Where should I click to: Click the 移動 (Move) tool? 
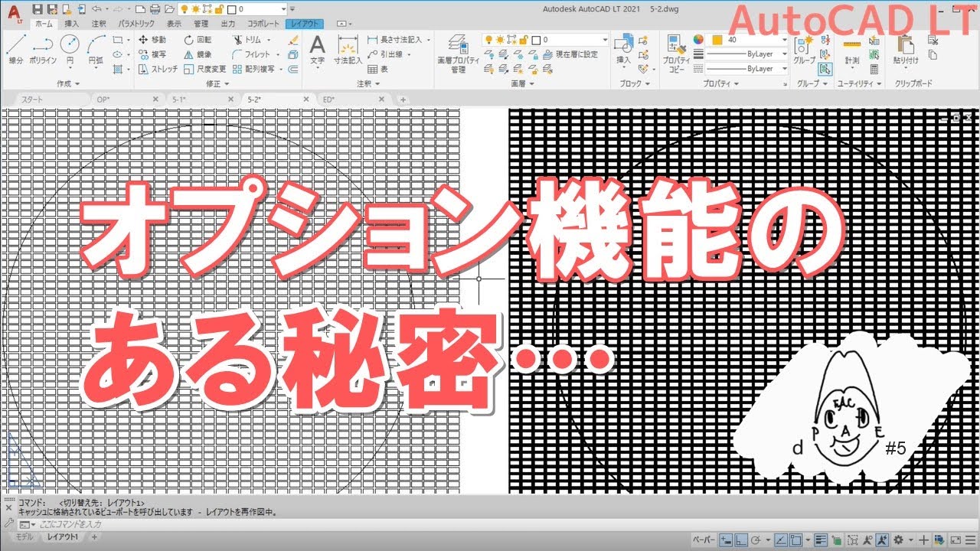pos(152,40)
